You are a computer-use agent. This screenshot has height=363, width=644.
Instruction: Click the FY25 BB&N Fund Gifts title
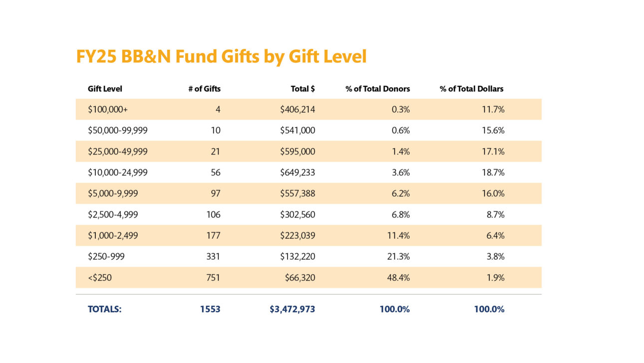(221, 56)
